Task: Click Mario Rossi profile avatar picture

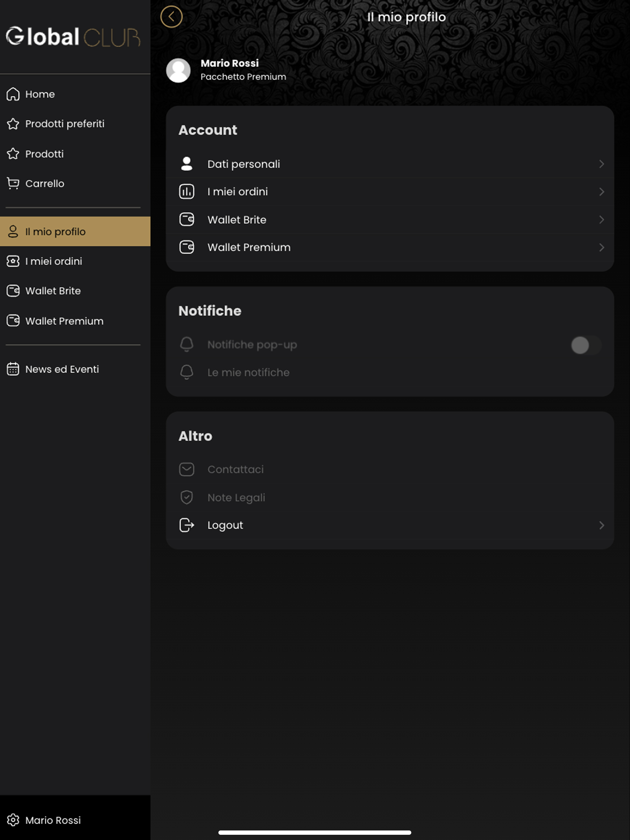Action: [x=178, y=70]
